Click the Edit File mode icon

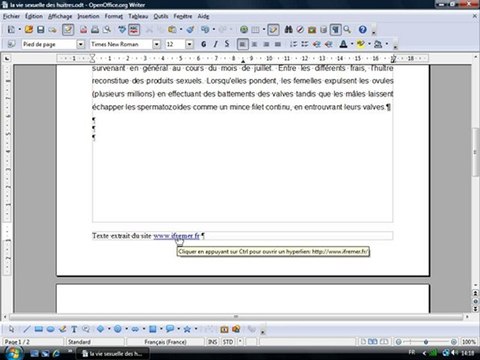pyautogui.click(x=68, y=30)
